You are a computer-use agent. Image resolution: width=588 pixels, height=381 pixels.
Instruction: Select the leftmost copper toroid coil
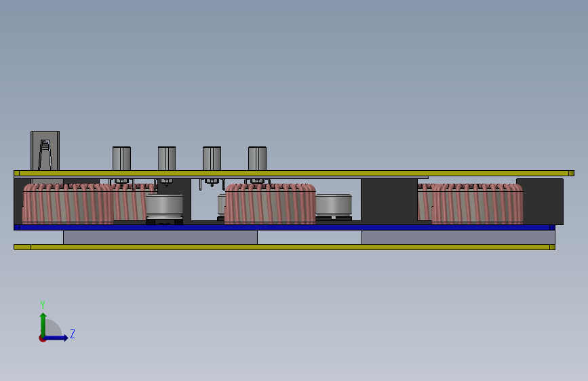click(68, 204)
